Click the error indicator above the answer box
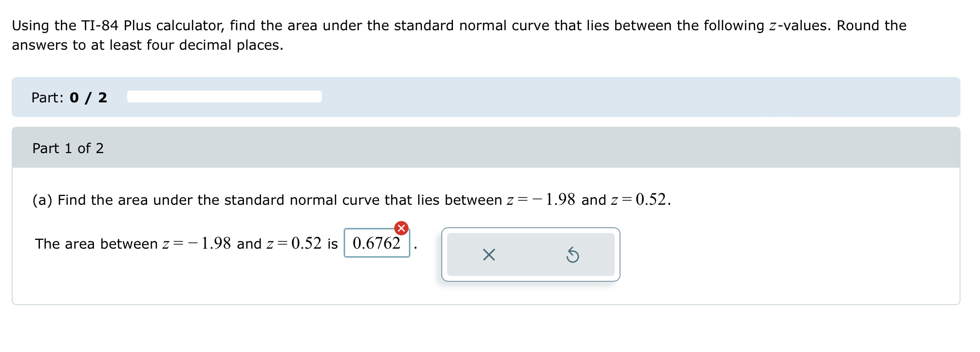 401,227
